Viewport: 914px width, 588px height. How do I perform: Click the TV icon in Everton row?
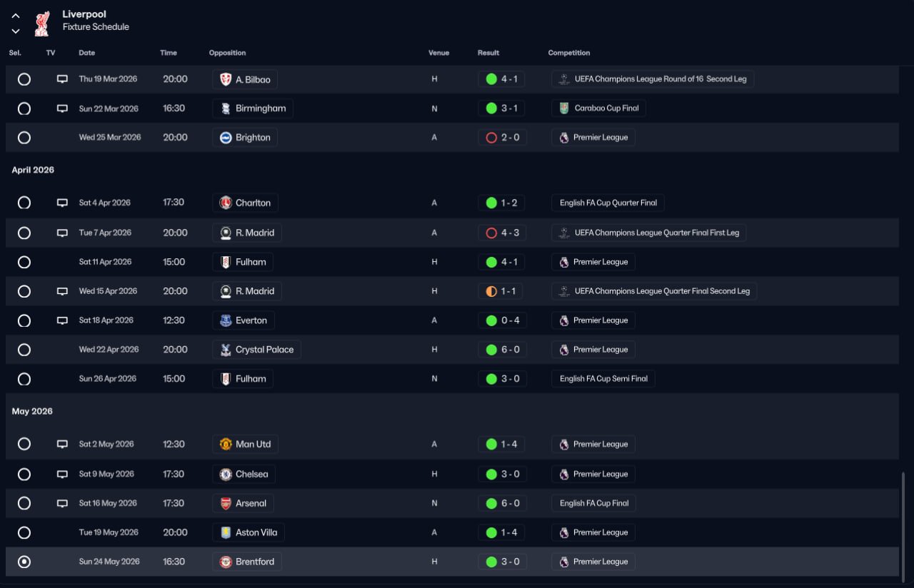(x=62, y=320)
